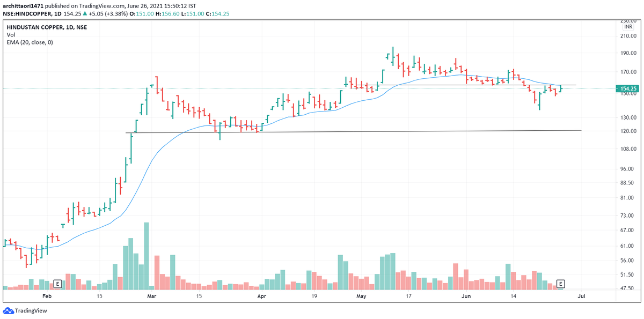
Task: Click the 170.00 price axis label
Action: coord(627,72)
